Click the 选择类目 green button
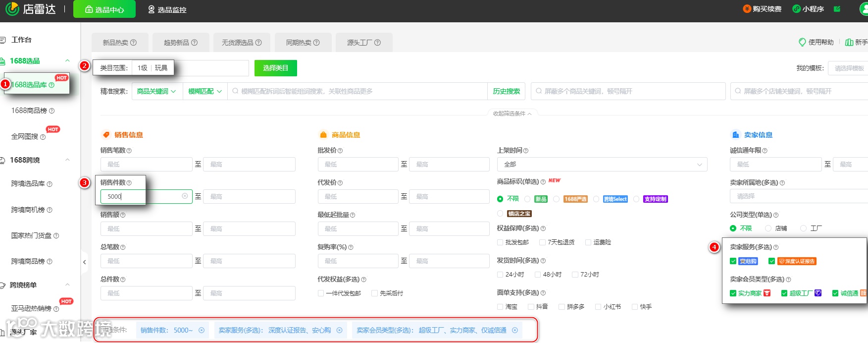 coord(276,68)
